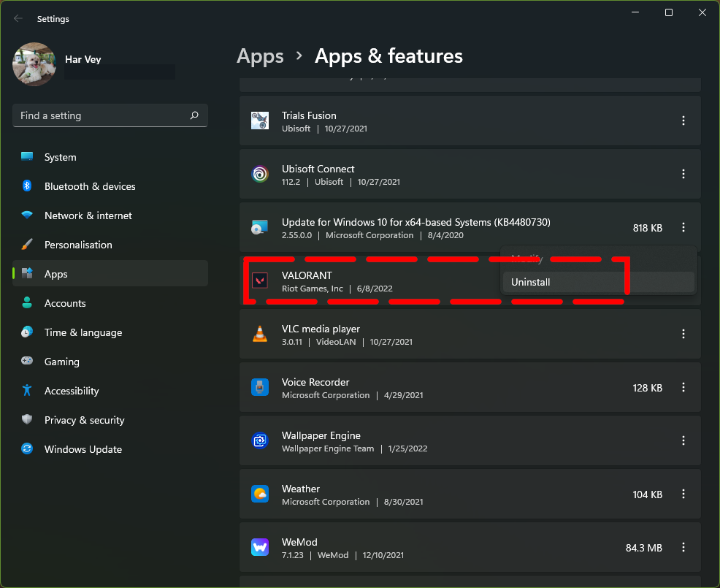The image size is (720, 588).
Task: Open Bluetooth & devices settings
Action: click(110, 186)
